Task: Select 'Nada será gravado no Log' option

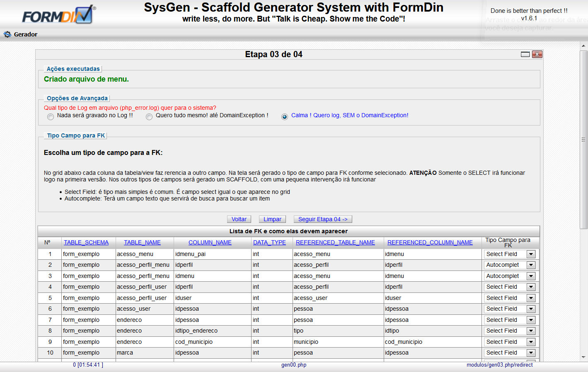Action: click(x=51, y=117)
